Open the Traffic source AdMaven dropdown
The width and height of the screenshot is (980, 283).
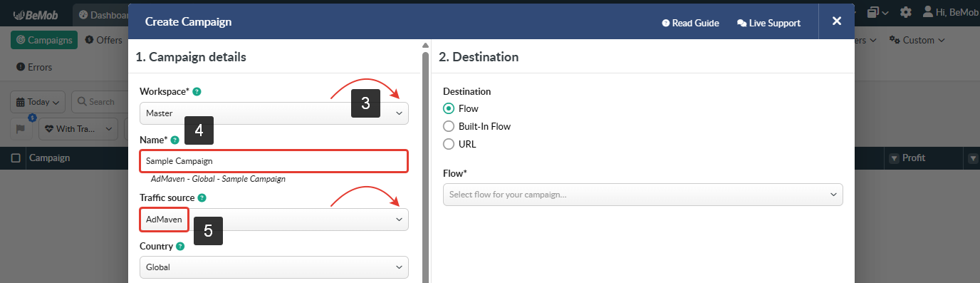(274, 220)
